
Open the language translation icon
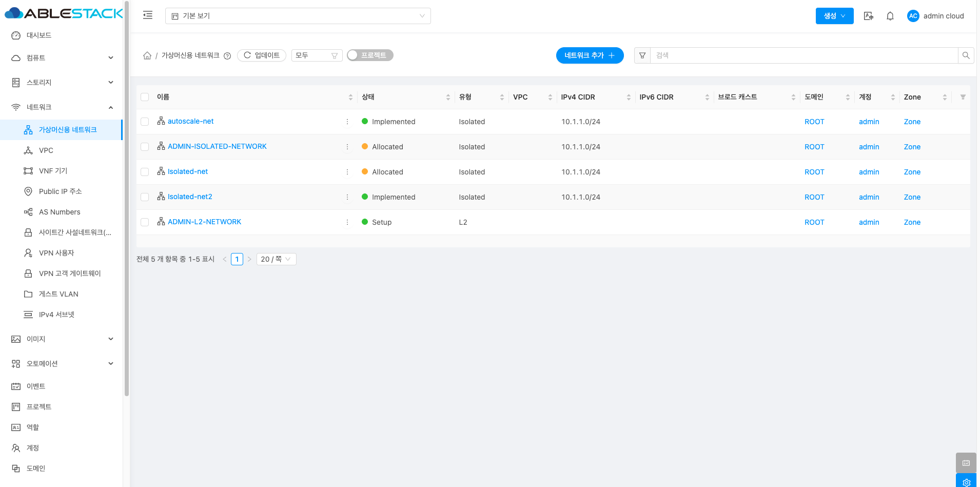point(868,16)
